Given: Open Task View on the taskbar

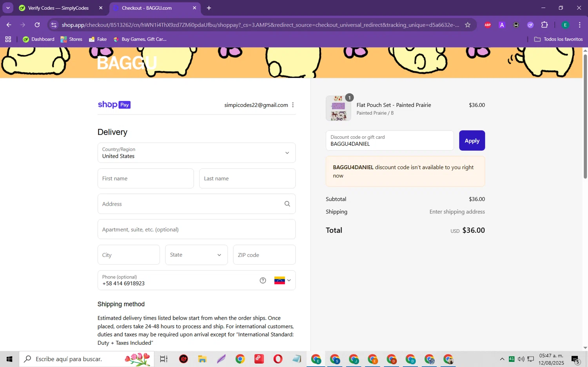Looking at the screenshot, I should [x=164, y=359].
